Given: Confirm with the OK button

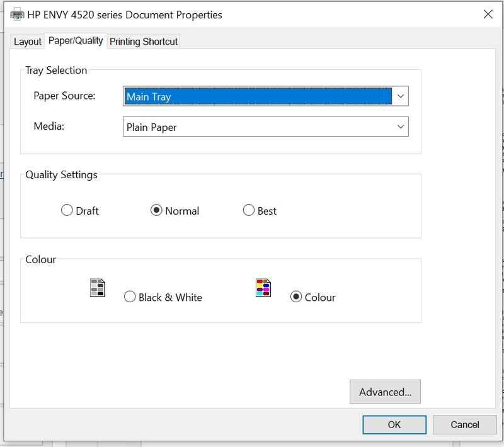Looking at the screenshot, I should click(x=394, y=425).
